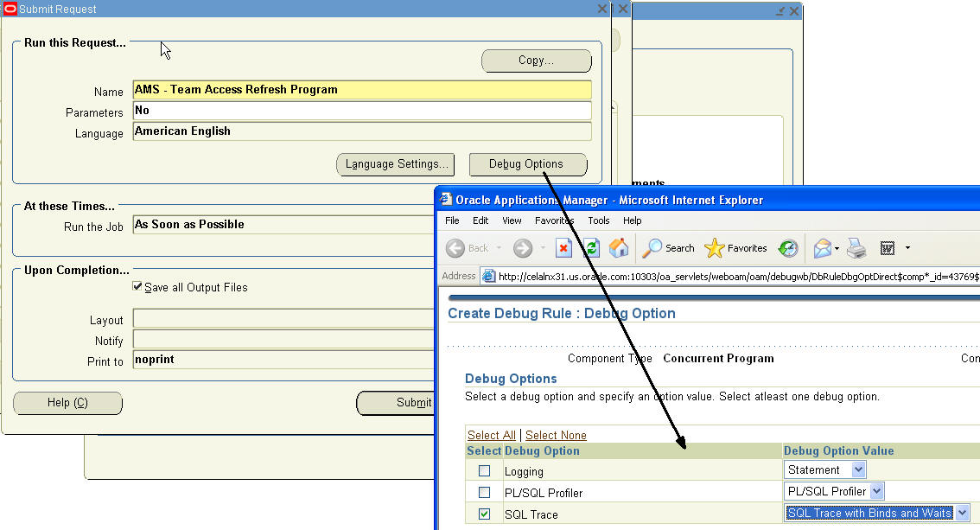This screenshot has width=980, height=530.
Task: Click the Help (C) button
Action: click(67, 403)
